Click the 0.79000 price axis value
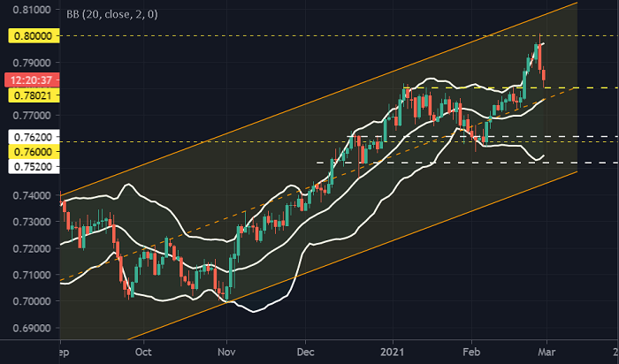Viewport: 619px width, 364px height. (33, 63)
